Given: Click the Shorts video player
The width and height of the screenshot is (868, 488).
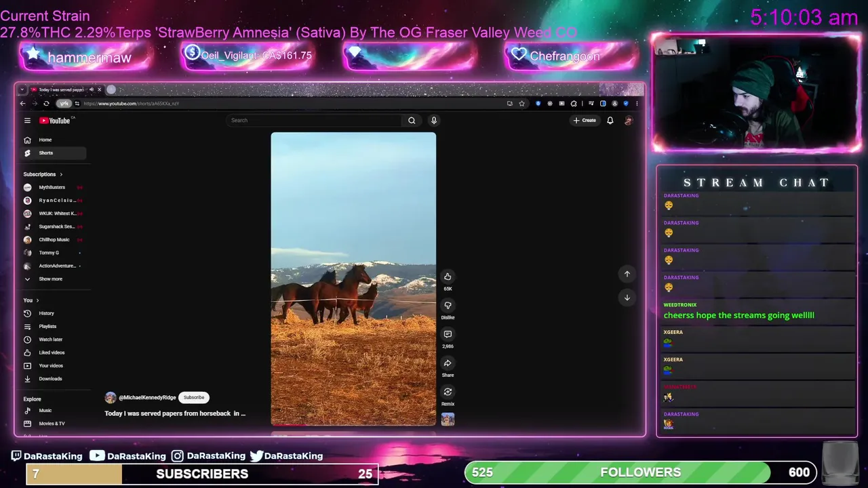Looking at the screenshot, I should click(x=353, y=279).
